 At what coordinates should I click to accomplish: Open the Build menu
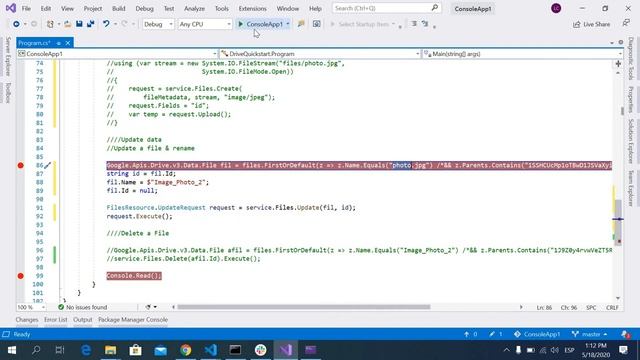click(118, 8)
